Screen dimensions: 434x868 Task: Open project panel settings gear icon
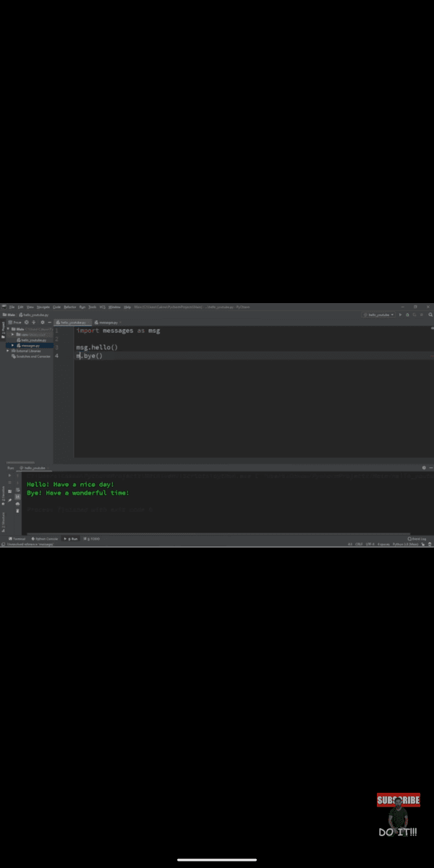click(x=43, y=322)
